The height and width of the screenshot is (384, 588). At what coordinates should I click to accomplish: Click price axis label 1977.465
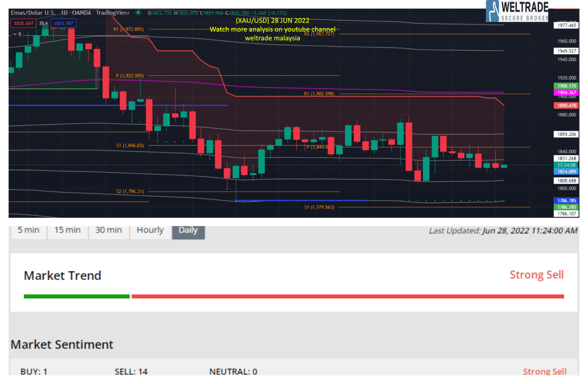[567, 25]
